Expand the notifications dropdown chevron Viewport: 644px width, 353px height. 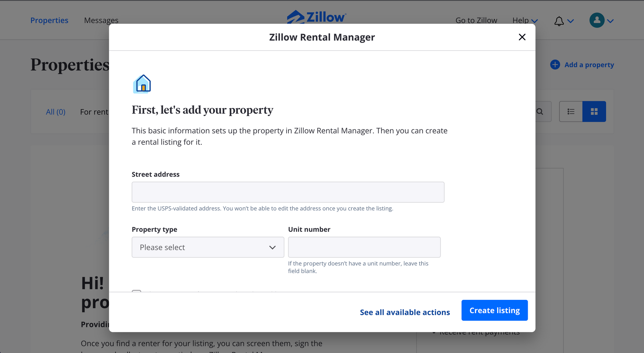click(x=571, y=21)
